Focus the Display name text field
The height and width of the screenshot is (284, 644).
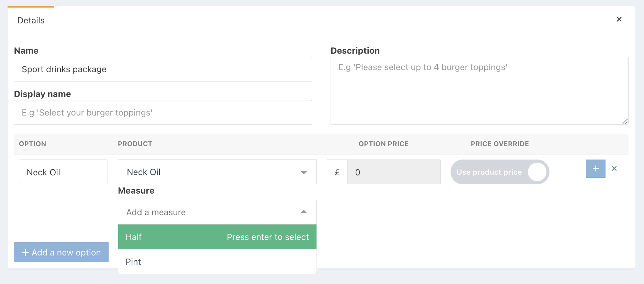tap(163, 112)
